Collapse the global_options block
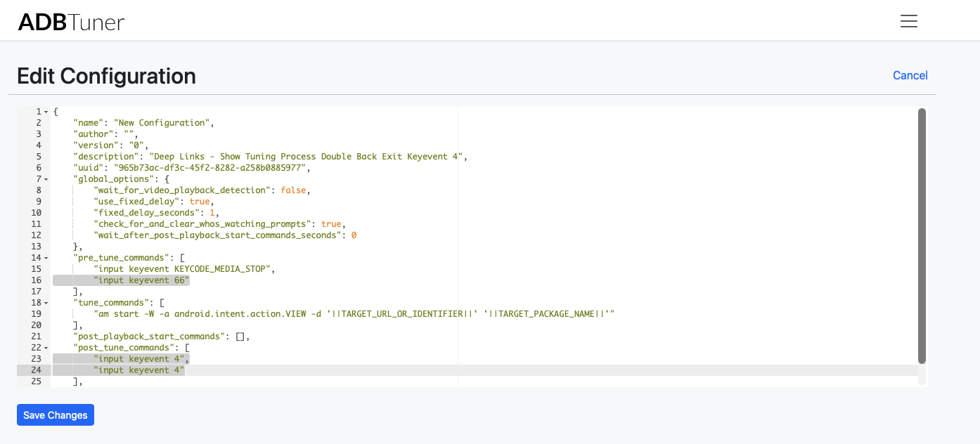Screen dimensions: 980x444 point(46,179)
